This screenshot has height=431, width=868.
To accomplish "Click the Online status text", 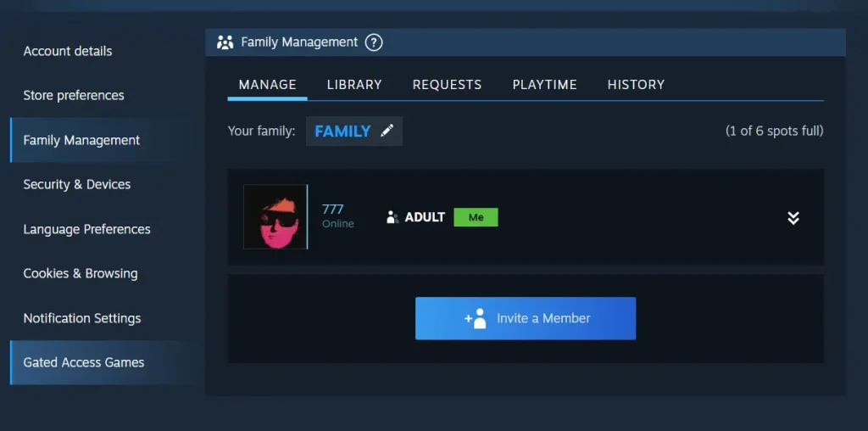I will click(338, 224).
